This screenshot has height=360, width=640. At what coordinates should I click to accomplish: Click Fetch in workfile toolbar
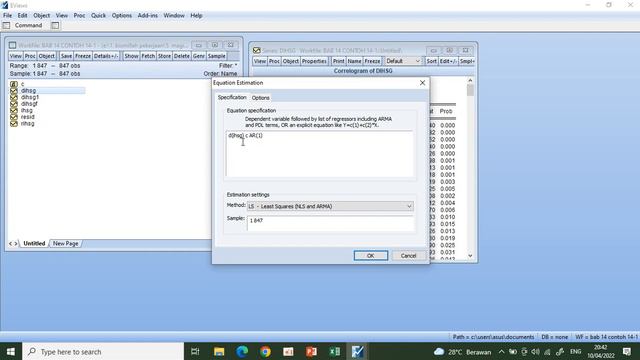coord(148,56)
